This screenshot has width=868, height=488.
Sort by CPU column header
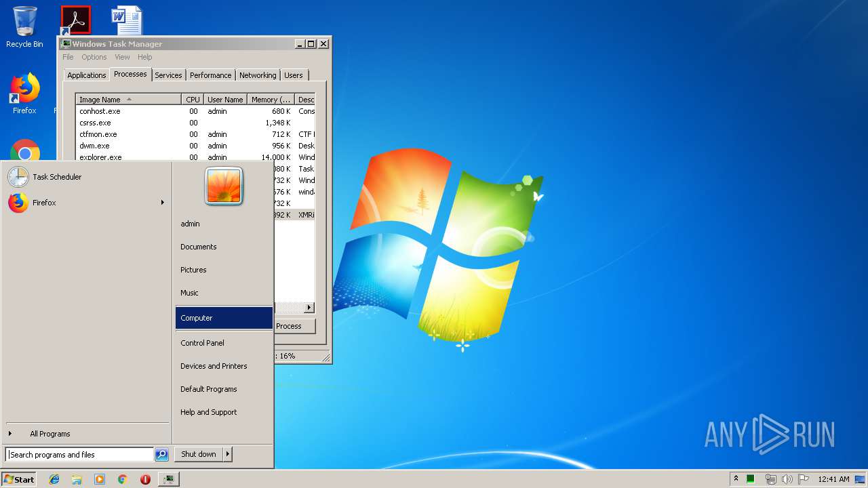tap(193, 100)
